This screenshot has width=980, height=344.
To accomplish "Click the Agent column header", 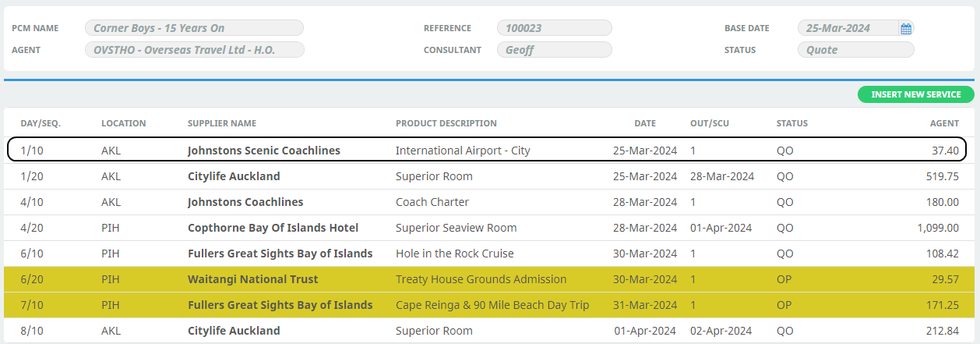I will 944,123.
